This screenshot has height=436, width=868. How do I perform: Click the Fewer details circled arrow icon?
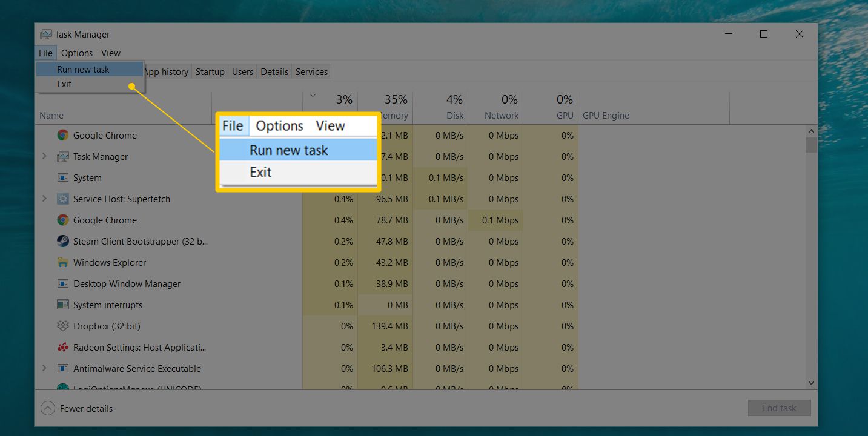click(x=48, y=408)
